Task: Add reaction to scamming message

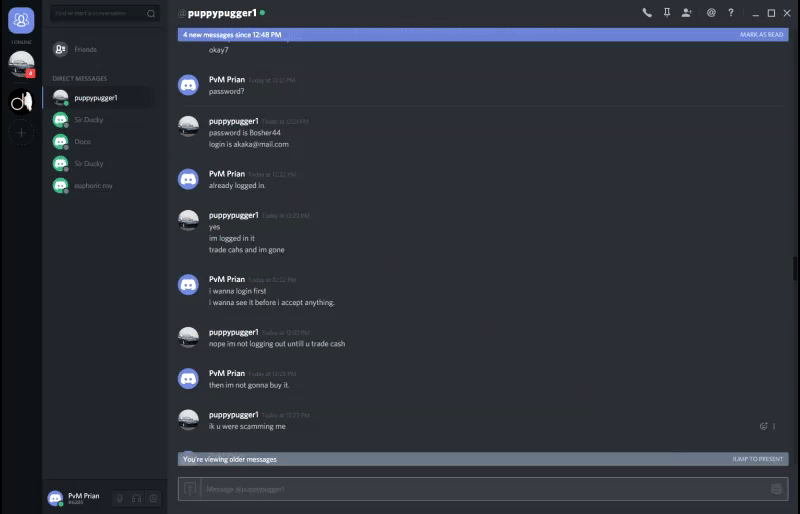Action: coord(763,426)
